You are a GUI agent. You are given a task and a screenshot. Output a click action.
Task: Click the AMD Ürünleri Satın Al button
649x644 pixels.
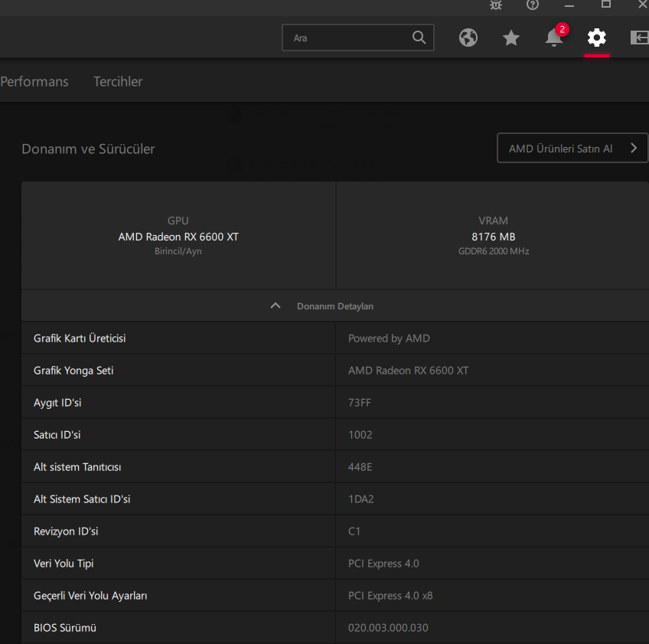(572, 149)
